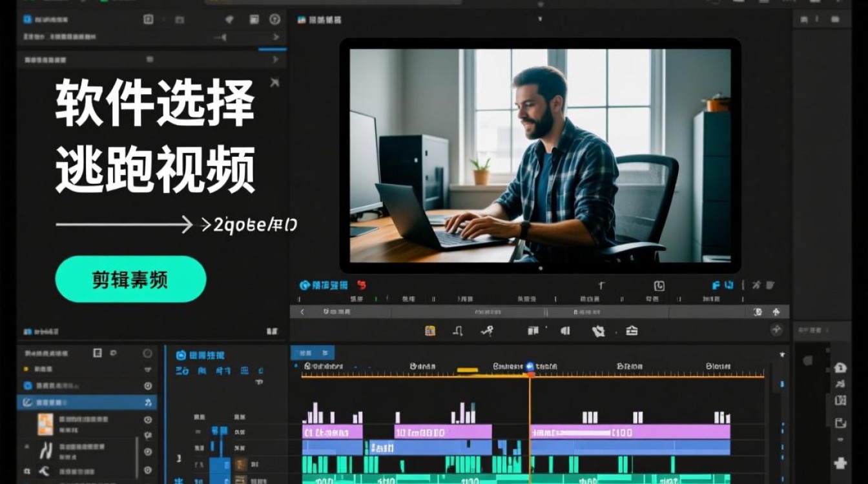Click the pin icon beside 软件选择 heading

(x=274, y=82)
